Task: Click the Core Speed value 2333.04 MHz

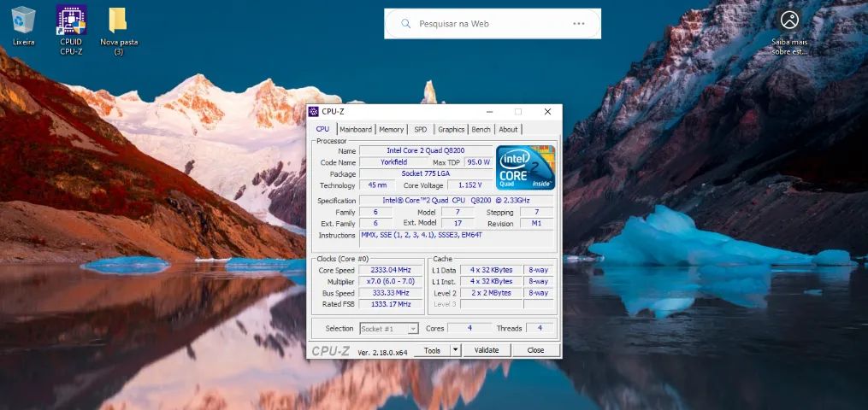Action: click(392, 270)
